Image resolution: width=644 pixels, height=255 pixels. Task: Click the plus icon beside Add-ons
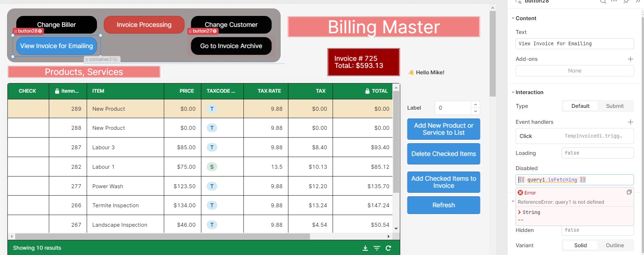point(630,59)
